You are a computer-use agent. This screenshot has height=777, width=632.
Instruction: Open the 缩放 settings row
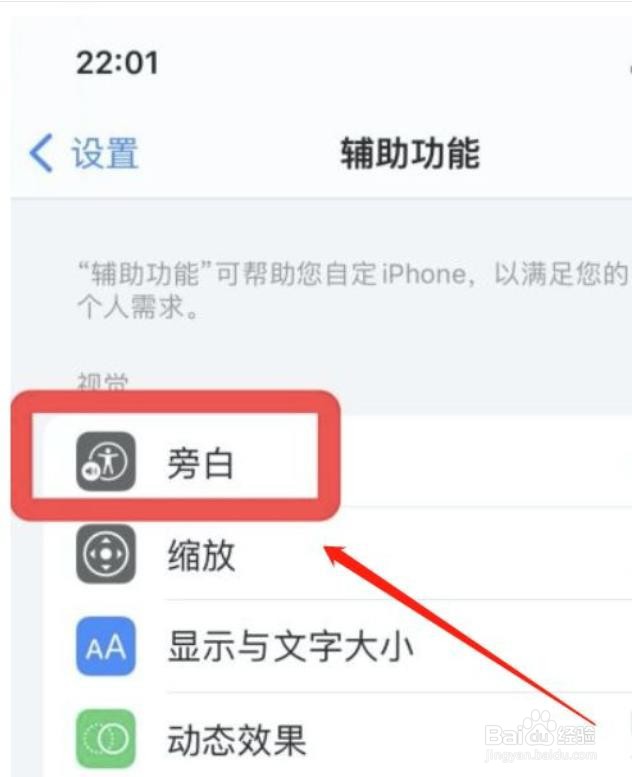337,554
